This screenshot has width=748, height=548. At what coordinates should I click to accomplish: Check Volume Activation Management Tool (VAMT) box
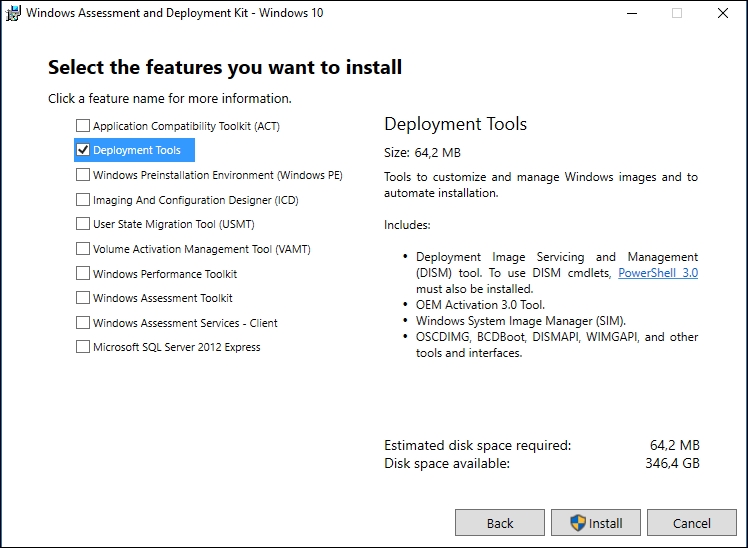[83, 249]
